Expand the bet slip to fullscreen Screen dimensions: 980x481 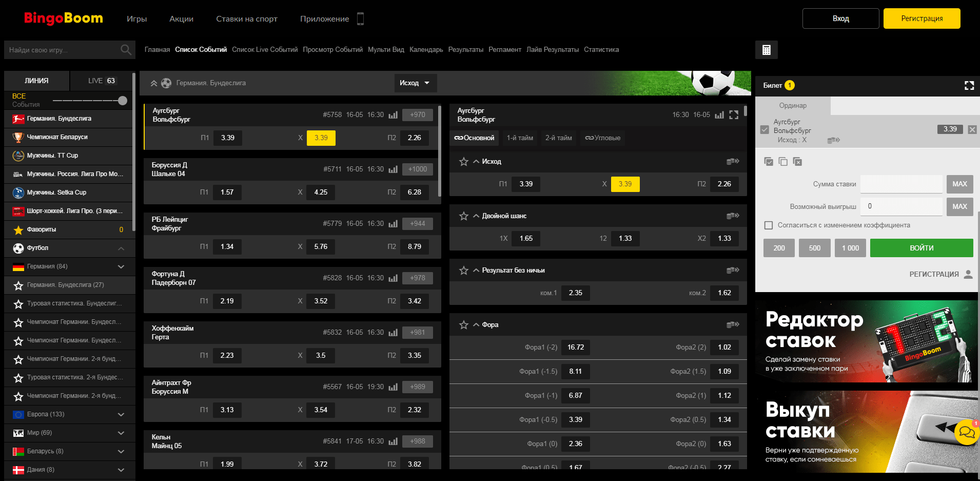969,86
